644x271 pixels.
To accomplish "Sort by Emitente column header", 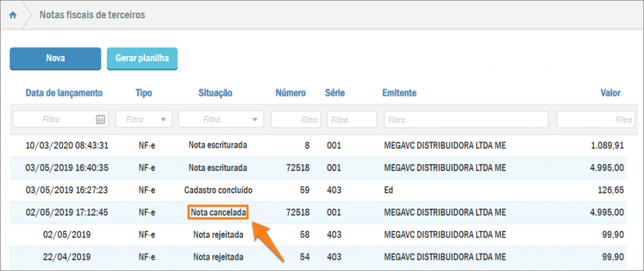I will [x=399, y=93].
